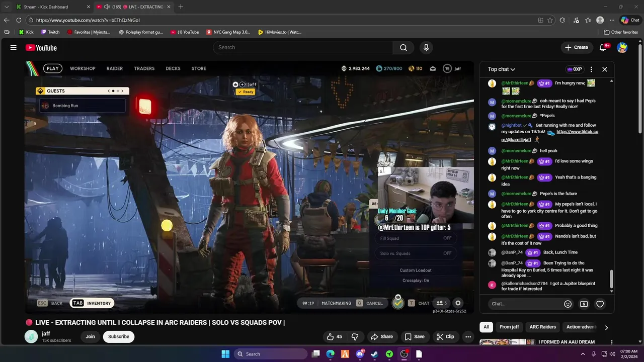The width and height of the screenshot is (644, 362).
Task: Add this page to favorites star
Action: (x=550, y=20)
